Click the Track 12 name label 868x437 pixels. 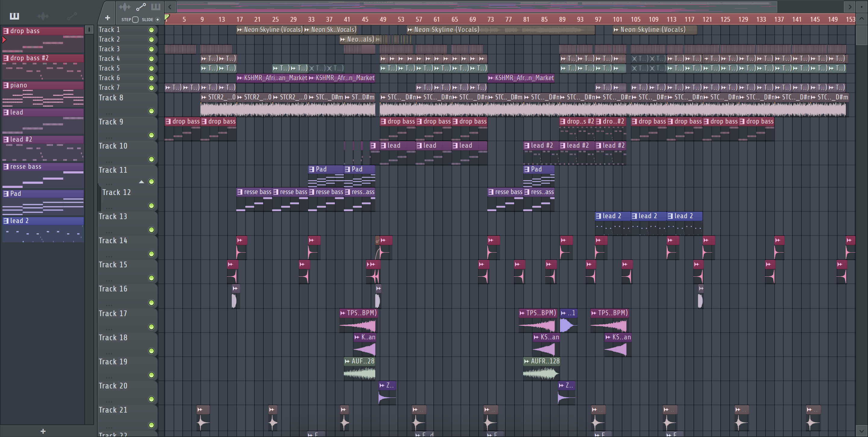coord(116,192)
